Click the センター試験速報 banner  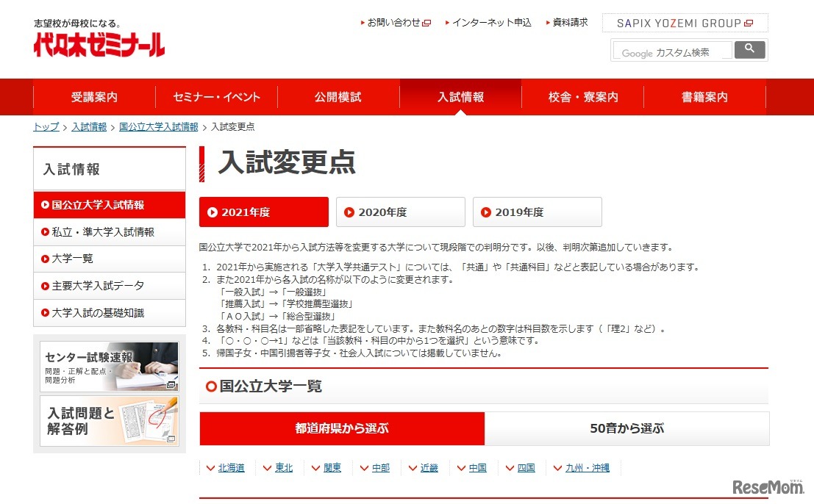[109, 364]
